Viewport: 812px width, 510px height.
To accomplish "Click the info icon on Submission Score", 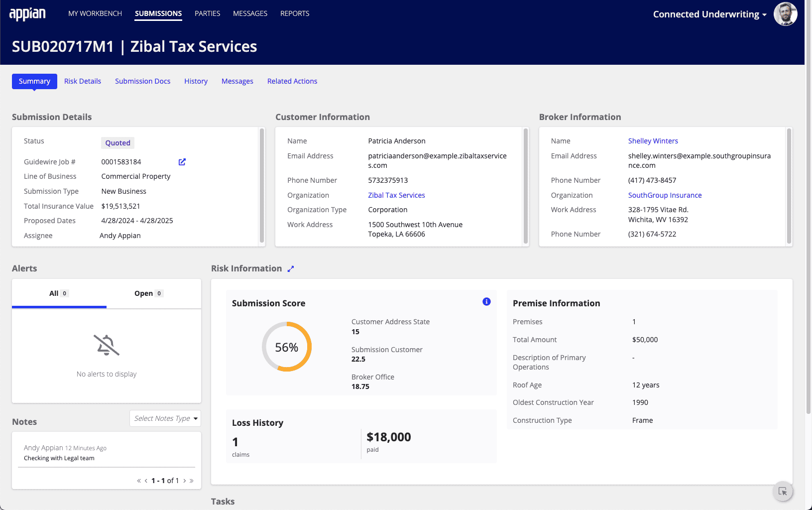I will coord(486,301).
